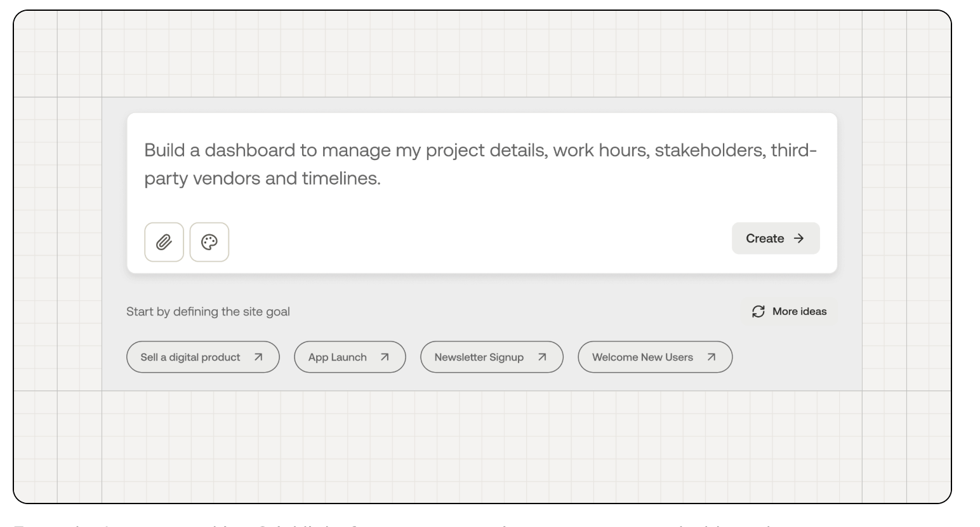Viewport: 980px width, 527px height.
Task: Click the arrow icon on App Launch chip
Action: click(x=385, y=357)
